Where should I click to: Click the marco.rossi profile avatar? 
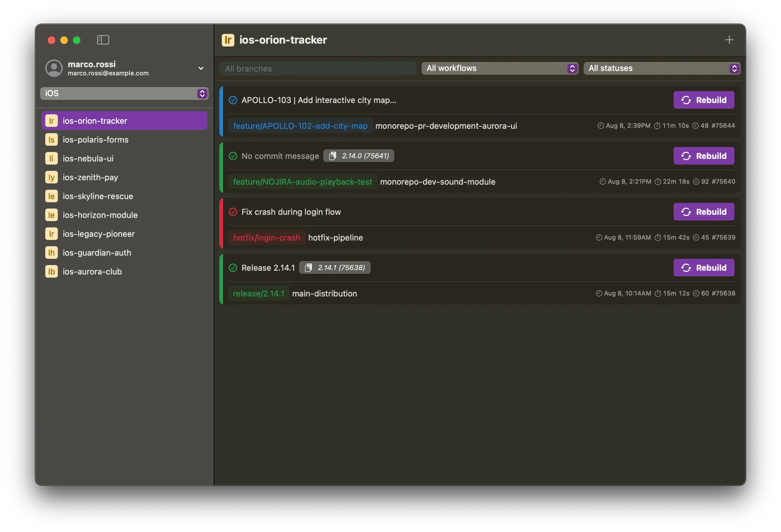click(x=54, y=68)
